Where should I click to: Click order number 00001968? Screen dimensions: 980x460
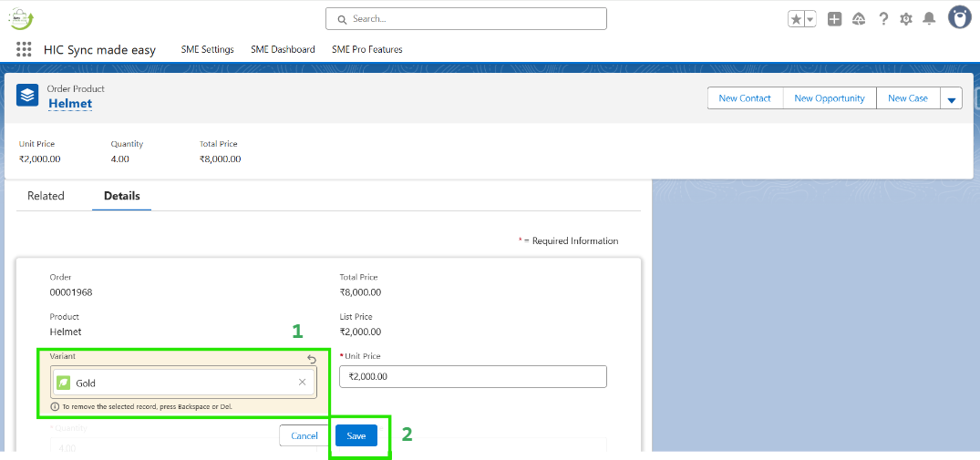71,292
